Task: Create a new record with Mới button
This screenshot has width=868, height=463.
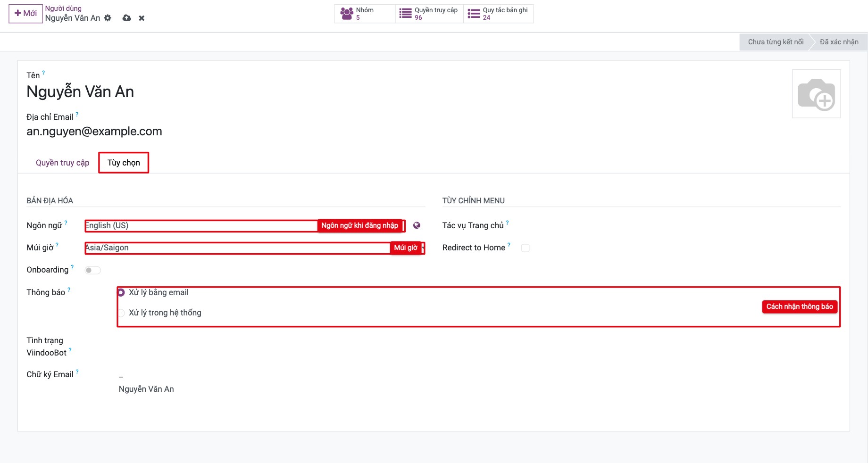Action: (25, 13)
